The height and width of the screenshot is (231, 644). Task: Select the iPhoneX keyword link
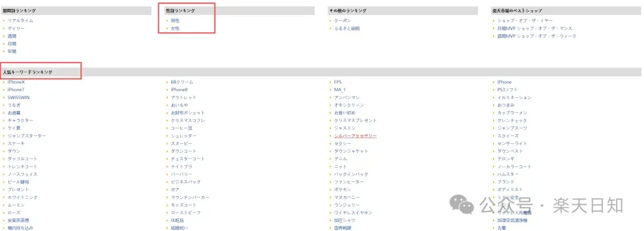[x=16, y=82]
